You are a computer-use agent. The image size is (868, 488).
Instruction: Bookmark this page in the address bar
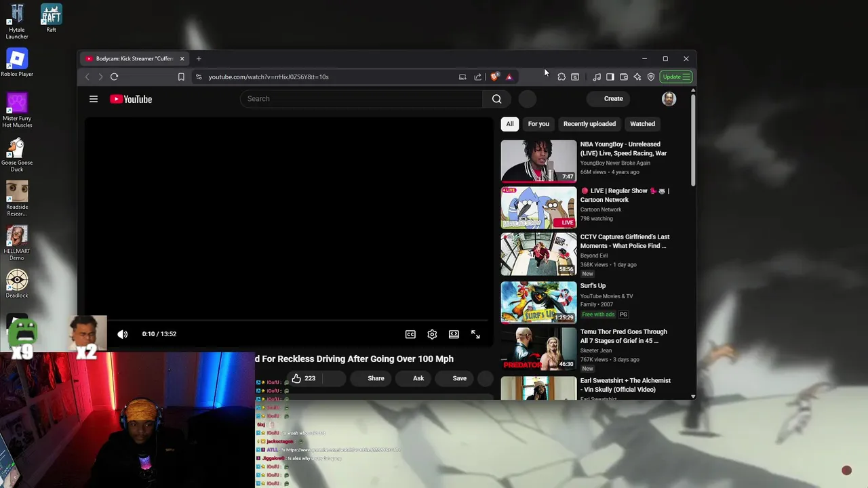click(181, 77)
